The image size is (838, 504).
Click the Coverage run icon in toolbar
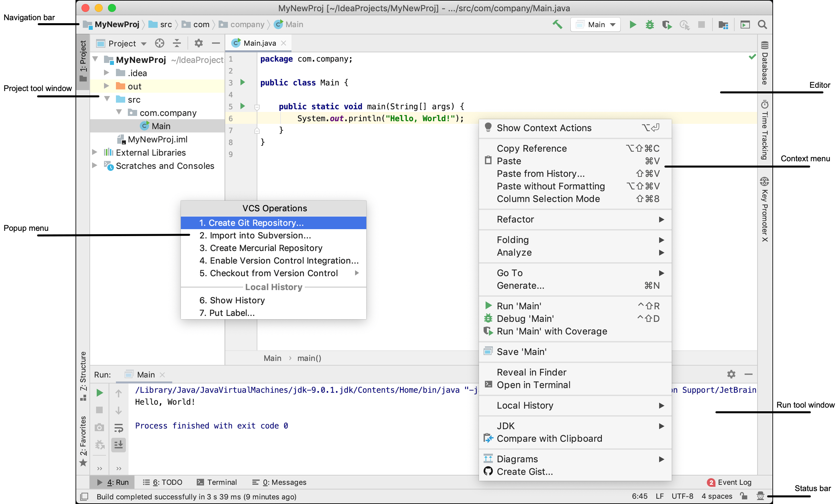[667, 25]
